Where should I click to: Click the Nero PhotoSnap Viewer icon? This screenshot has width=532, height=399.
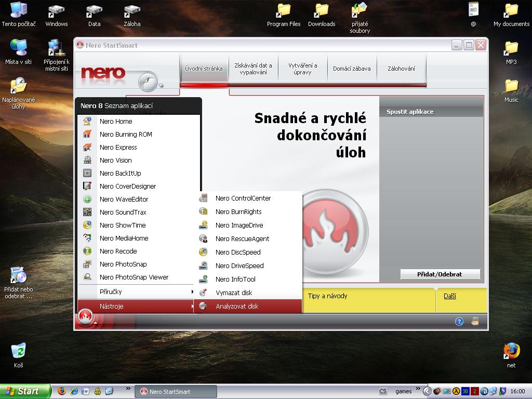coord(87,277)
